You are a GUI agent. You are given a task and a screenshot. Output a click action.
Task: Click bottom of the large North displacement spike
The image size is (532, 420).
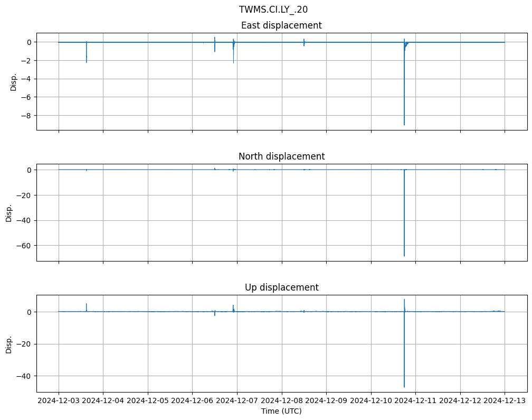tap(404, 256)
